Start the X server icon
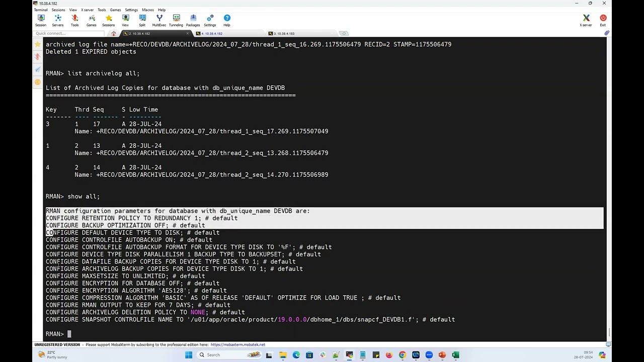Viewport: 644px width, 362px height. click(x=586, y=21)
